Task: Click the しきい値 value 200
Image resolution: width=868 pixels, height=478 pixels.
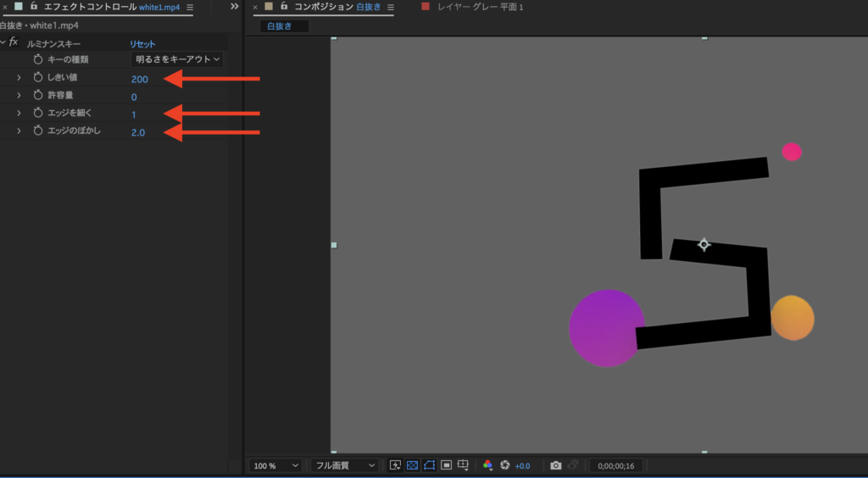Action: 140,79
